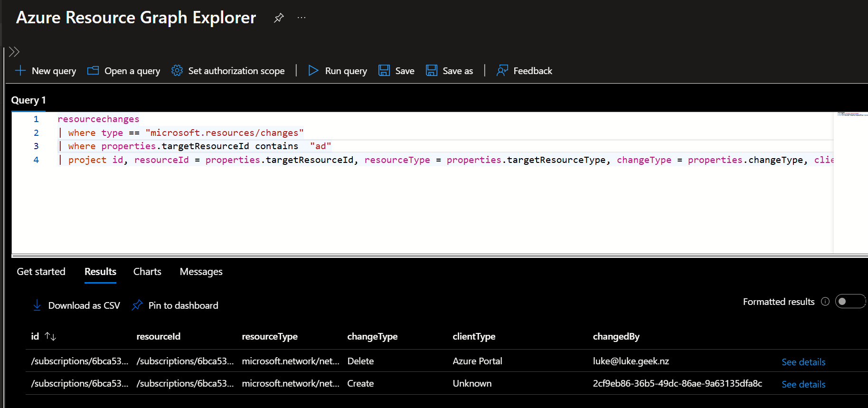Switch to the Results tab
This screenshot has width=868, height=408.
100,272
